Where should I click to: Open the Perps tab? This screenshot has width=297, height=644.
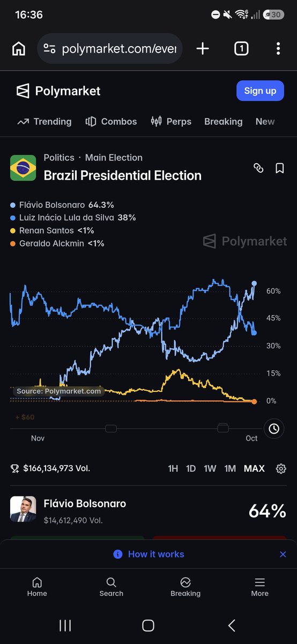(x=171, y=122)
